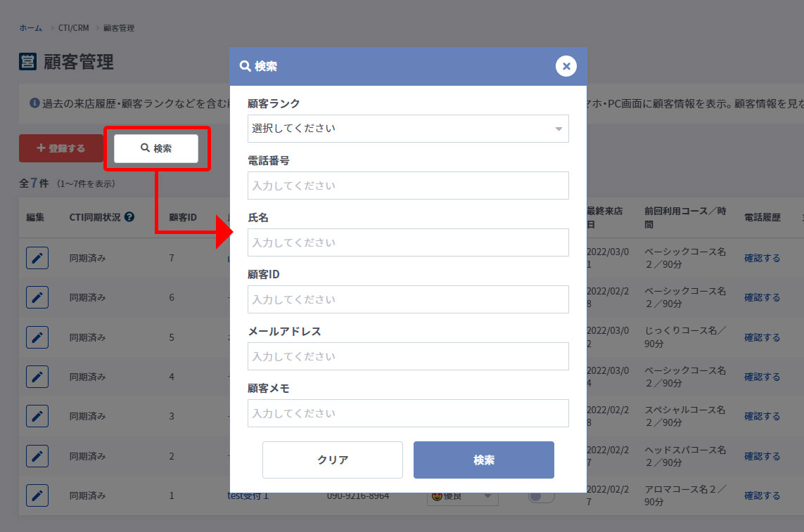Click the 電話番号 input field
The width and height of the screenshot is (804, 532).
[408, 186]
